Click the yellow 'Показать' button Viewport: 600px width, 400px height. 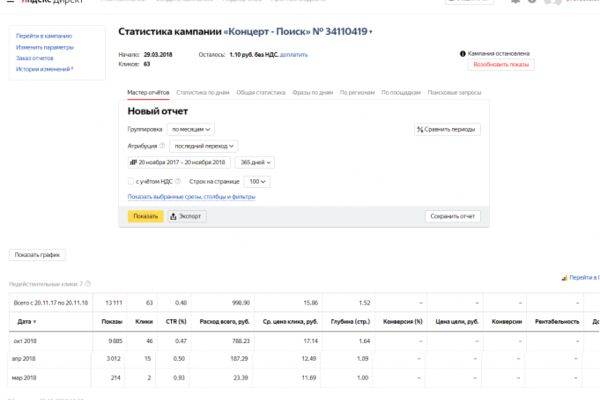click(145, 216)
